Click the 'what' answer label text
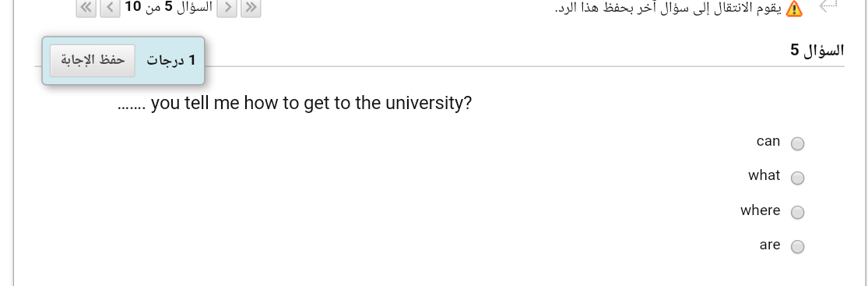 click(x=764, y=175)
